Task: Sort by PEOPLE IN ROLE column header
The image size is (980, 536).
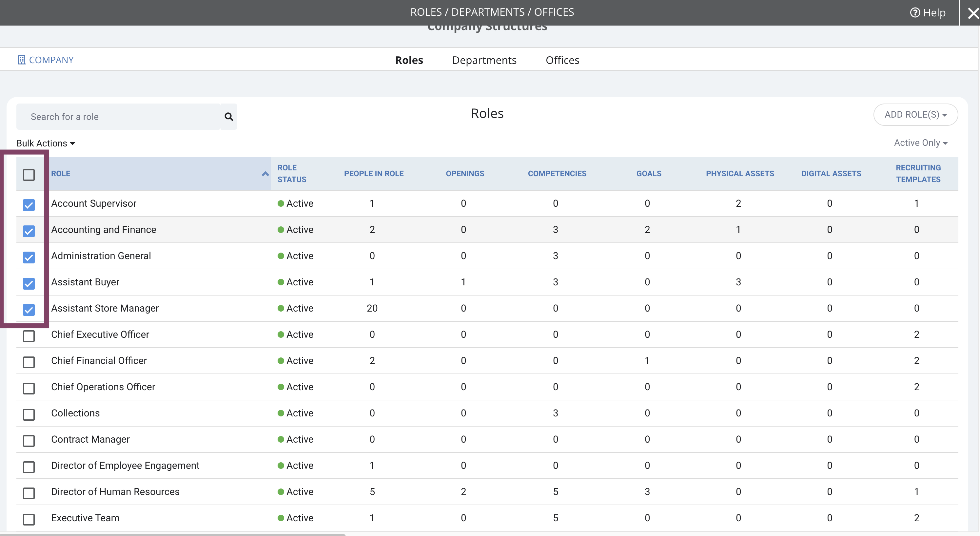Action: click(x=374, y=173)
